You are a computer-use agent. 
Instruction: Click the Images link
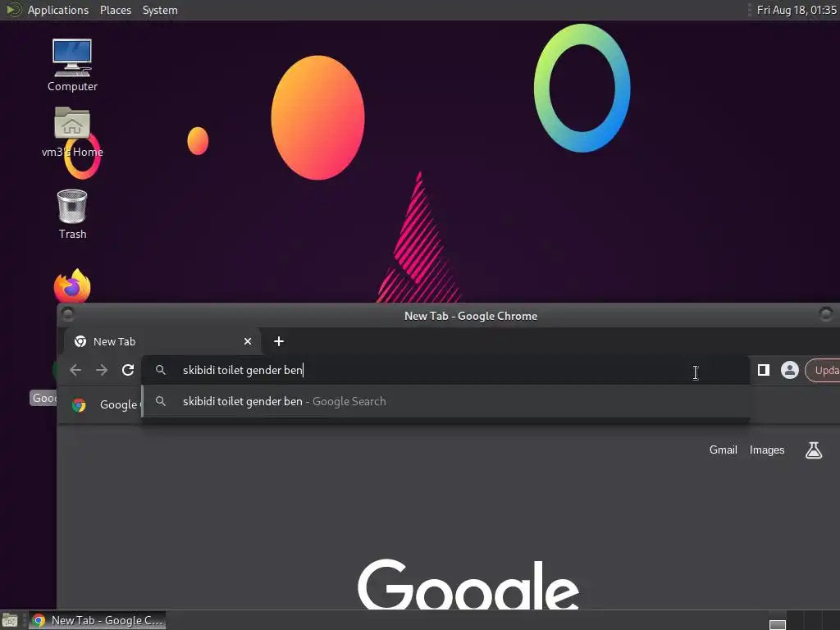coord(767,450)
